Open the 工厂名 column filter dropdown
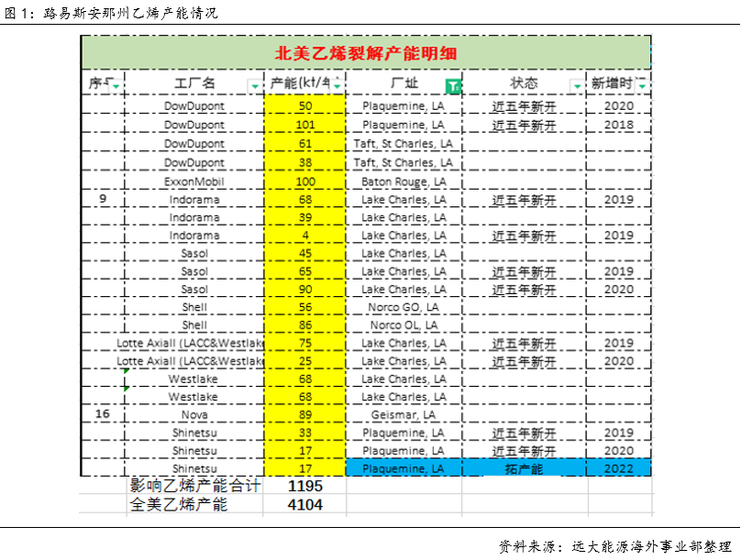741x560 pixels. pos(255,86)
